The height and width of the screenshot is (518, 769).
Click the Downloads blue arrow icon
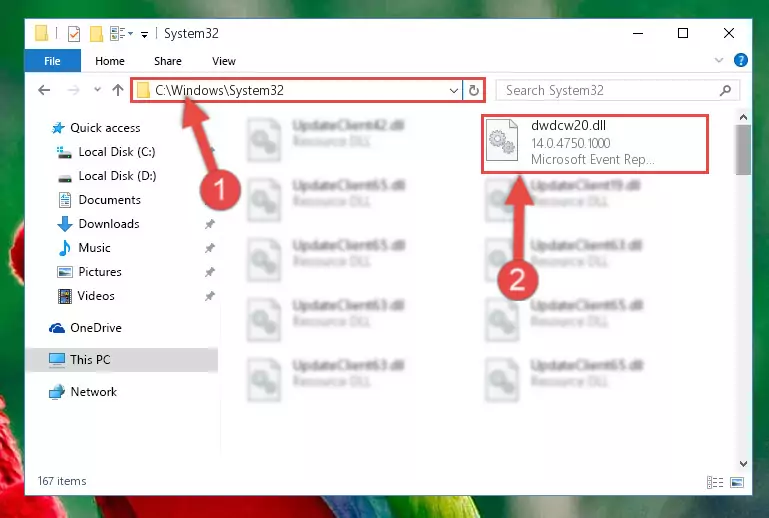coord(65,224)
